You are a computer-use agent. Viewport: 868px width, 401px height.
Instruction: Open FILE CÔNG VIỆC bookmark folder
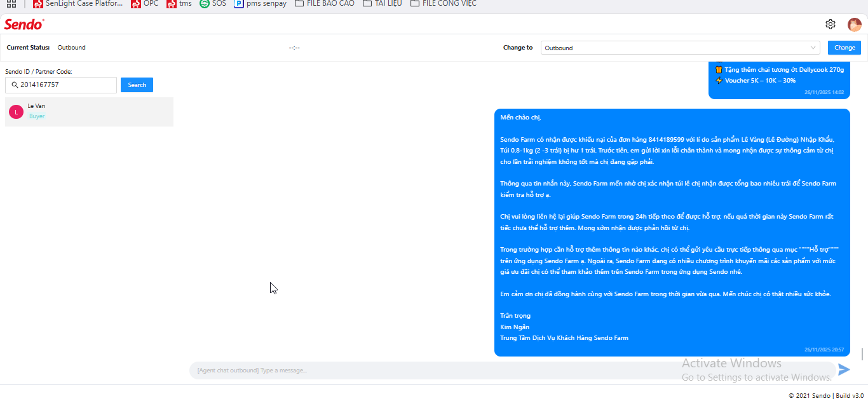[x=444, y=3]
